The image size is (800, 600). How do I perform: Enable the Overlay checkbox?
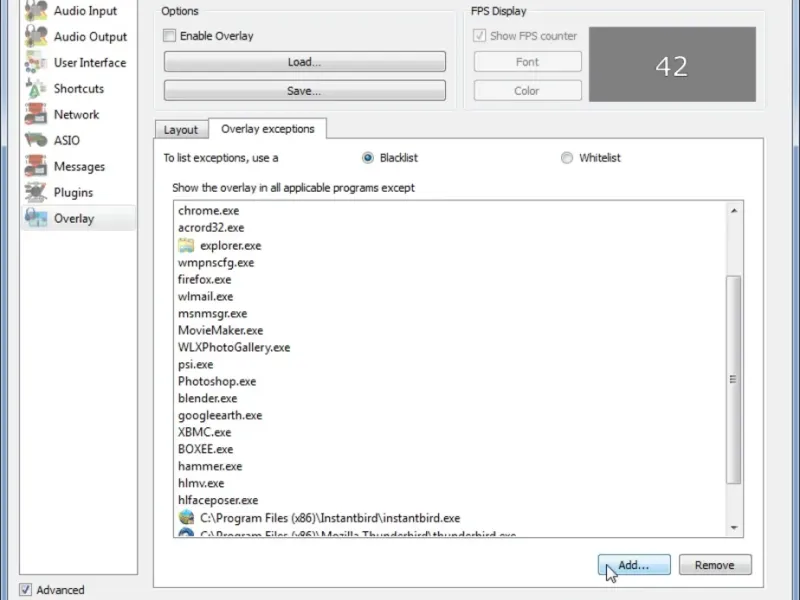169,36
